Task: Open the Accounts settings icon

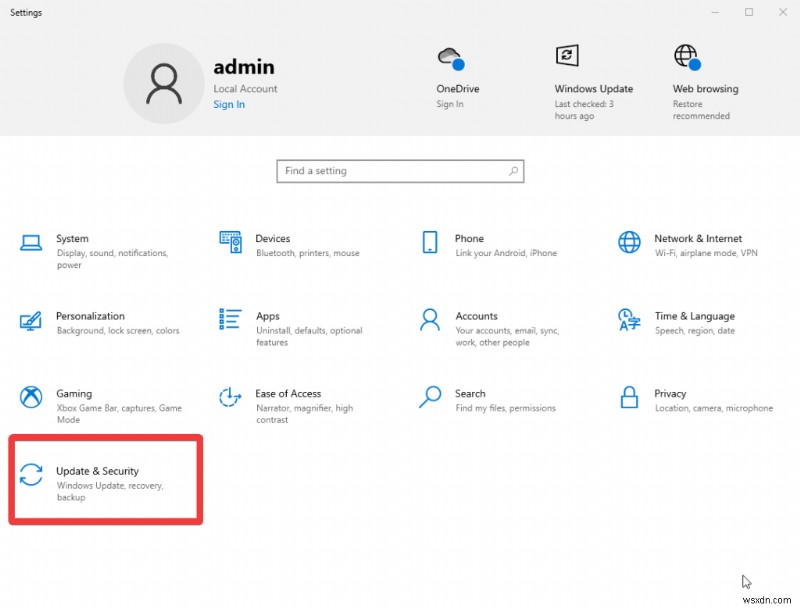Action: pyautogui.click(x=429, y=320)
